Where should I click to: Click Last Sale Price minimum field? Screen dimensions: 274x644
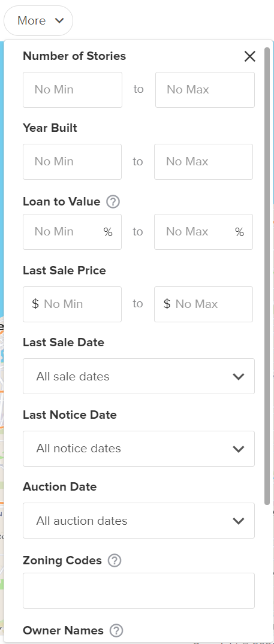pos(73,304)
